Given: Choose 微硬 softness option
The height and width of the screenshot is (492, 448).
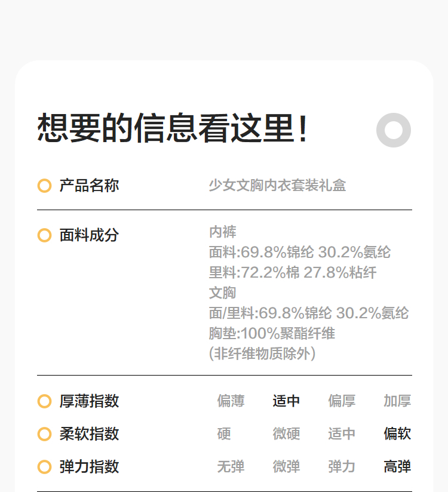Looking at the screenshot, I should tap(286, 434).
